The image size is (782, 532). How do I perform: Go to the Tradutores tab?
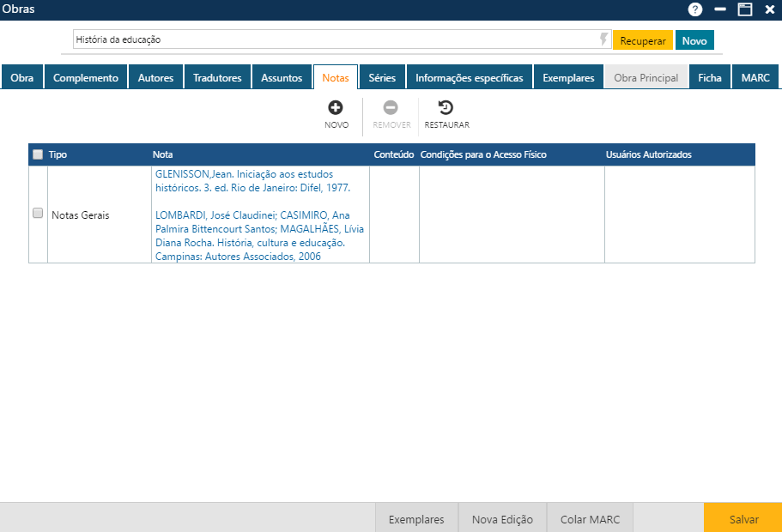[217, 76]
